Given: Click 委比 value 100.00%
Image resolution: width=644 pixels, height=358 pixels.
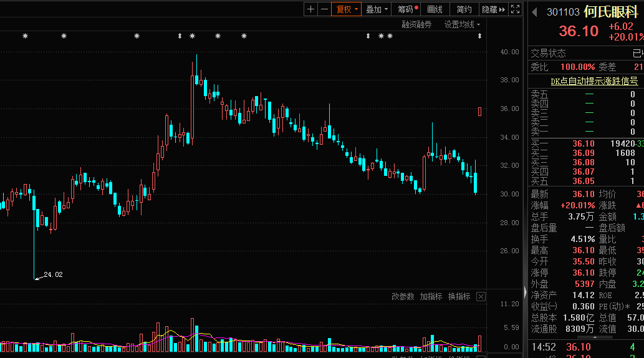Looking at the screenshot, I should (x=577, y=67).
